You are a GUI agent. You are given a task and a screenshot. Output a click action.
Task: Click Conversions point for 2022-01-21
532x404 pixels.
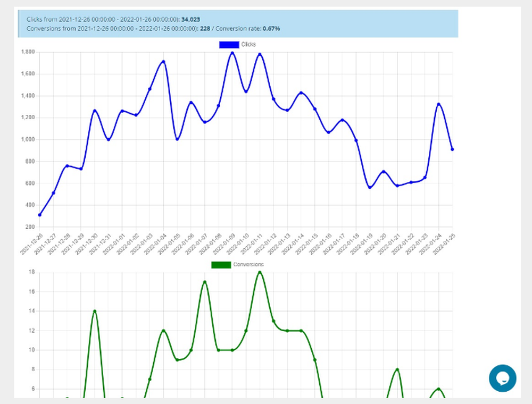[x=397, y=369]
